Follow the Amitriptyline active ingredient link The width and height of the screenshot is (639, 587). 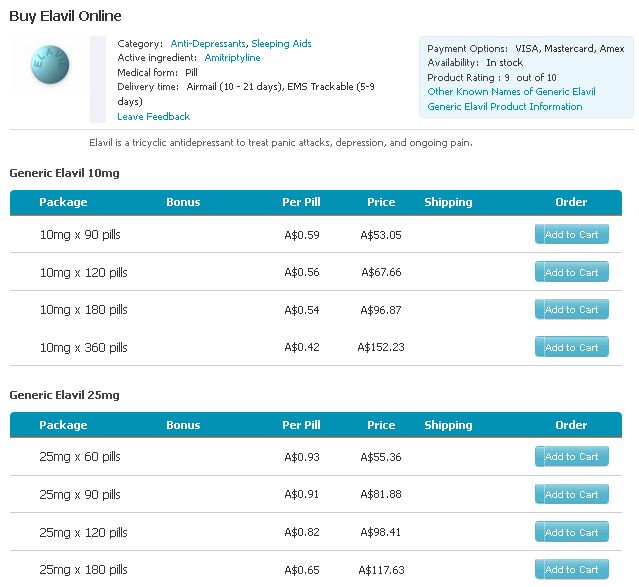pos(232,58)
